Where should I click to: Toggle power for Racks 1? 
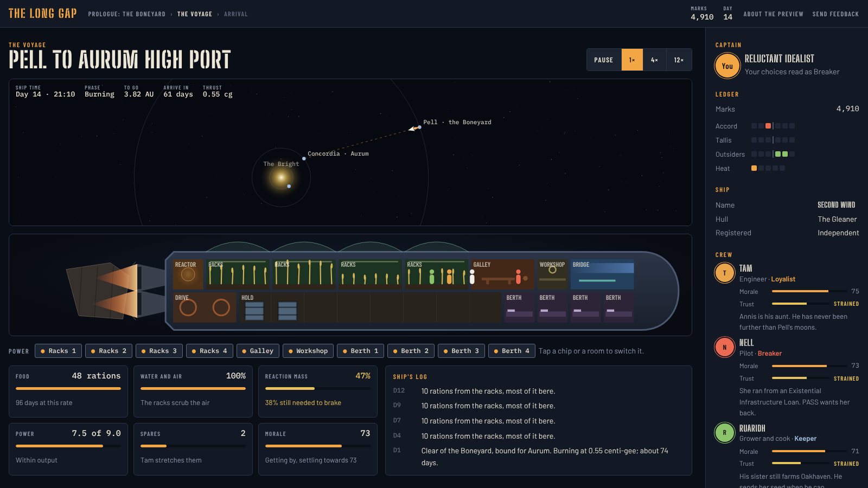(59, 351)
